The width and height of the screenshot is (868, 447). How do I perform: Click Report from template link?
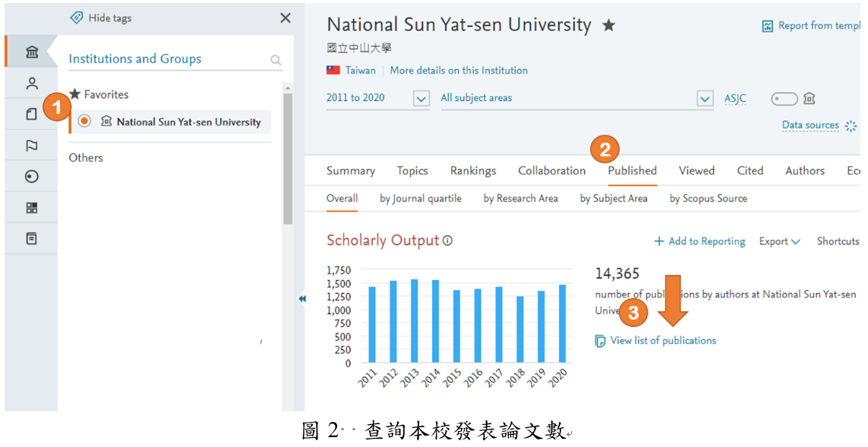pyautogui.click(x=819, y=26)
